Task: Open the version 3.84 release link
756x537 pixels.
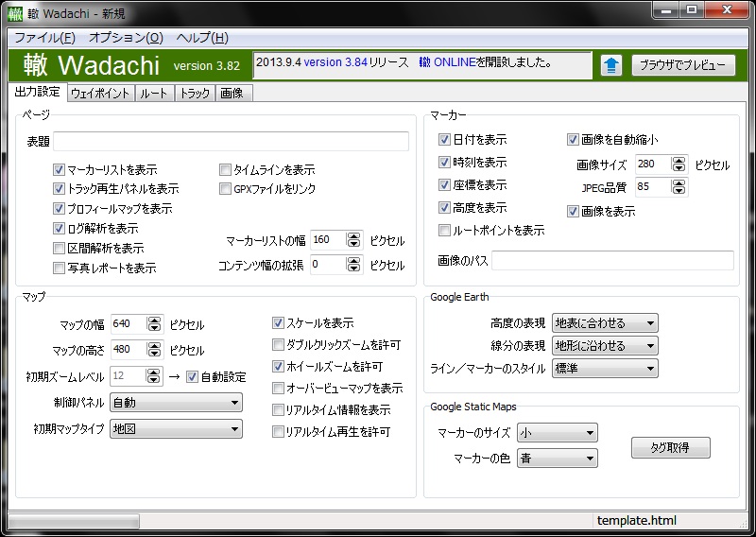Action: [x=335, y=62]
